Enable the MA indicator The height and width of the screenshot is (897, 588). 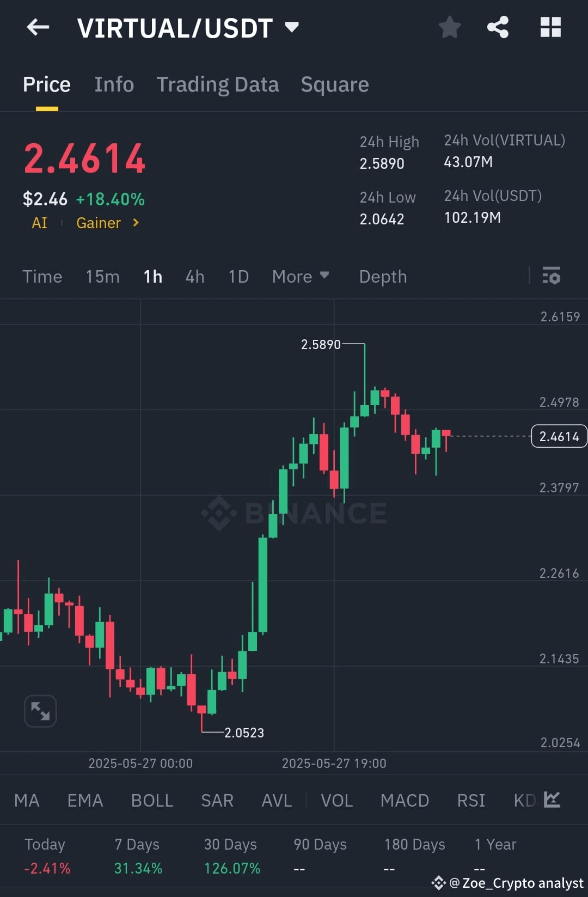[27, 800]
